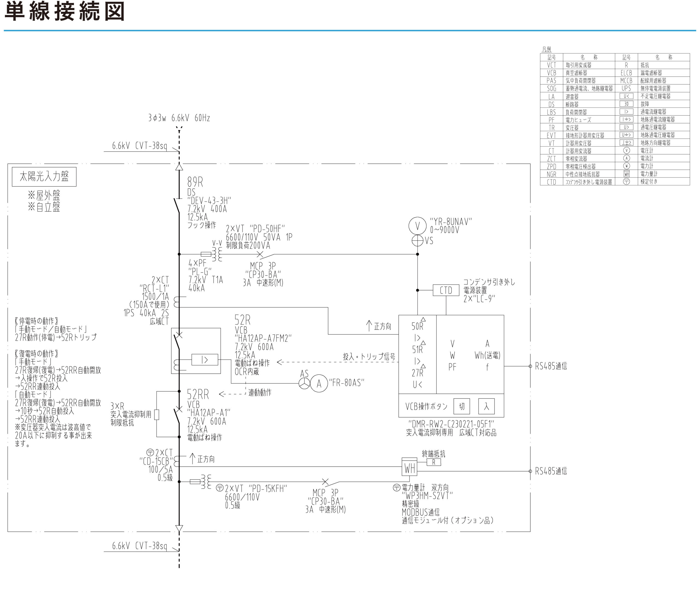The width and height of the screenshot is (700, 598).
Task: Click the voltmeter V circle symbol
Action: point(417,226)
